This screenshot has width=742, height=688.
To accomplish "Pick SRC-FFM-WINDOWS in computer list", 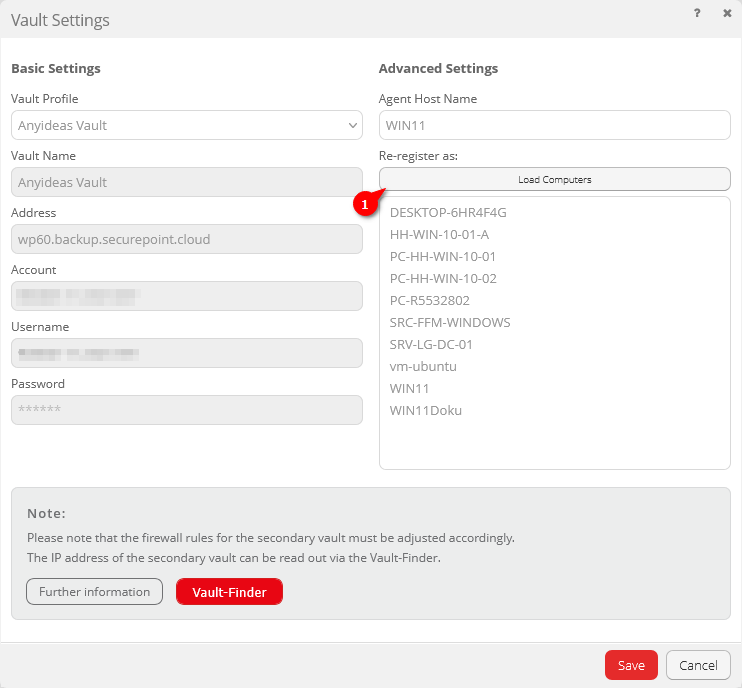I will 450,322.
